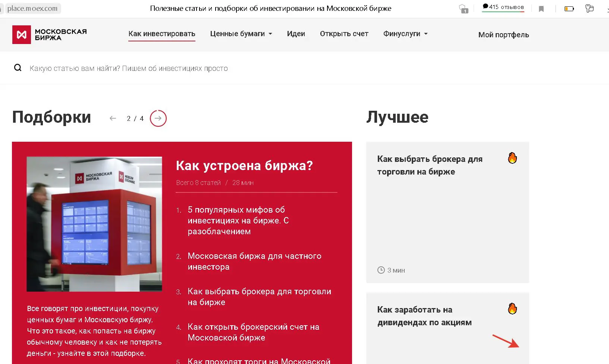609x364 pixels.
Task: Open Мой портфель link
Action: tap(503, 35)
